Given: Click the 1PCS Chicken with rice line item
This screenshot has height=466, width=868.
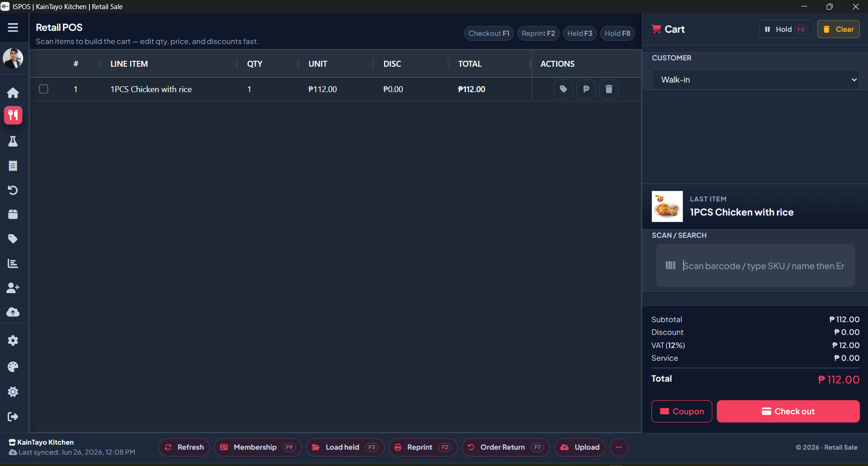Looking at the screenshot, I should [151, 89].
